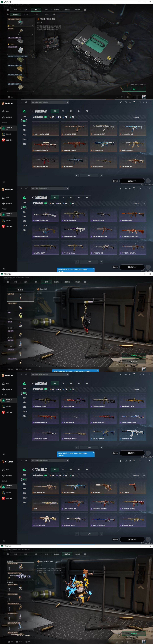Go to the previous page from page 1/12
This screenshot has width=153, height=644.
click(77, 176)
